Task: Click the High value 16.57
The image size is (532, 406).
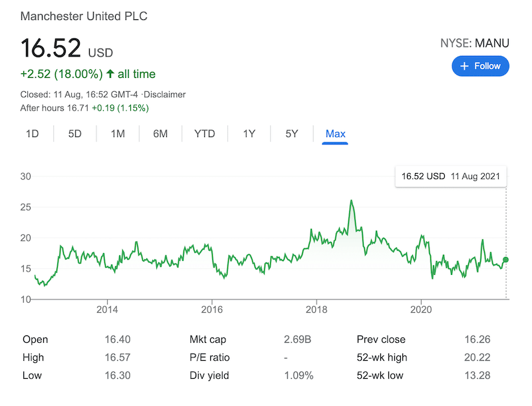Action: pyautogui.click(x=118, y=357)
